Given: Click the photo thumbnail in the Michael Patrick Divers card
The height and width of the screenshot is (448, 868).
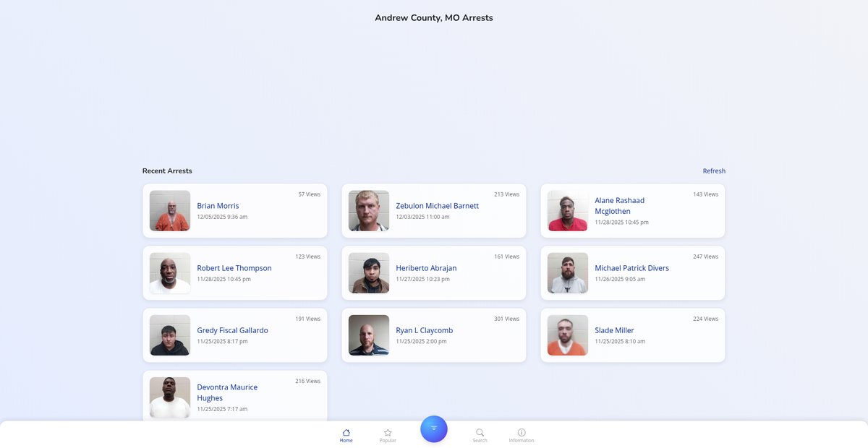Looking at the screenshot, I should point(568,273).
